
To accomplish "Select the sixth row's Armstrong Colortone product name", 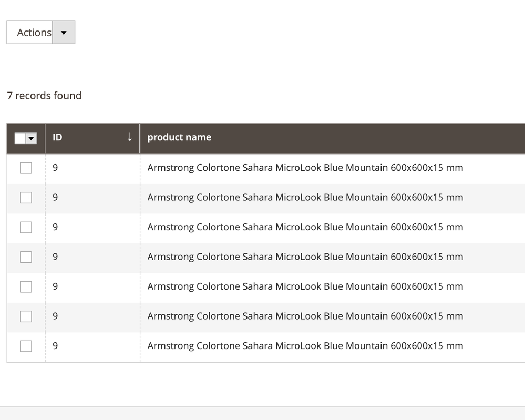I will 305,316.
